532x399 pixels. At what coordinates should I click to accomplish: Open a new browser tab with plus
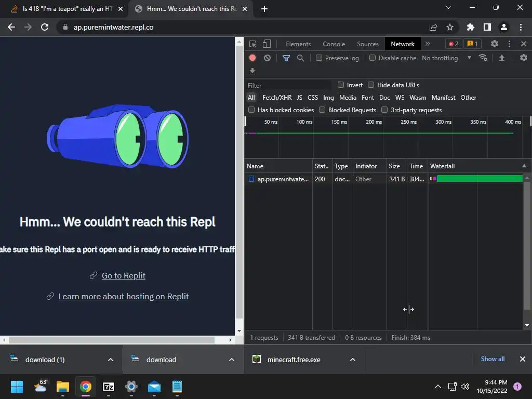tap(264, 9)
